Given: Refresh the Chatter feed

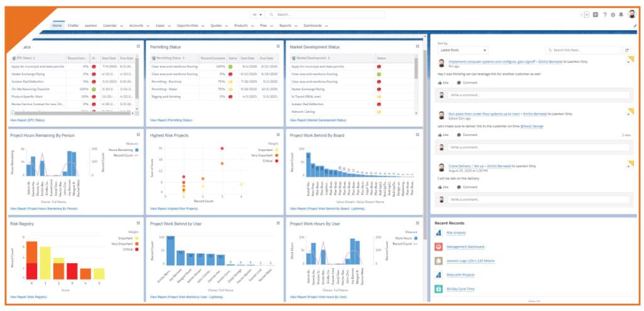Looking at the screenshot, I should click(627, 50).
